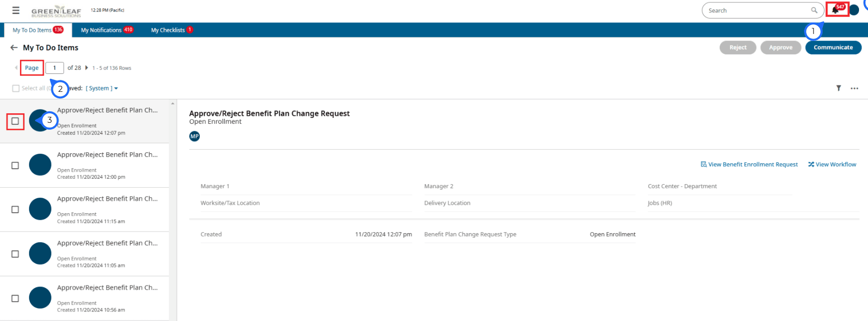Screen dimensions: 868x321
Task: Click scroll-up arrow of the item list
Action: point(173,103)
